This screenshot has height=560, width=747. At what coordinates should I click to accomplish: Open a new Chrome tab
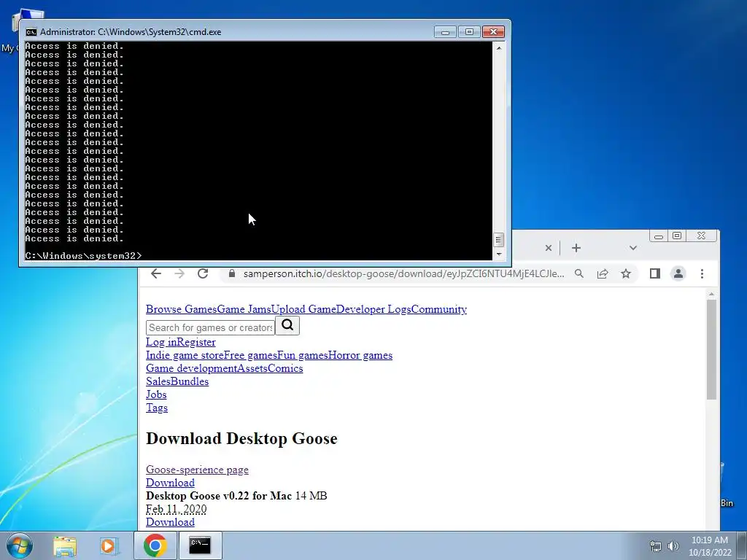(x=576, y=248)
